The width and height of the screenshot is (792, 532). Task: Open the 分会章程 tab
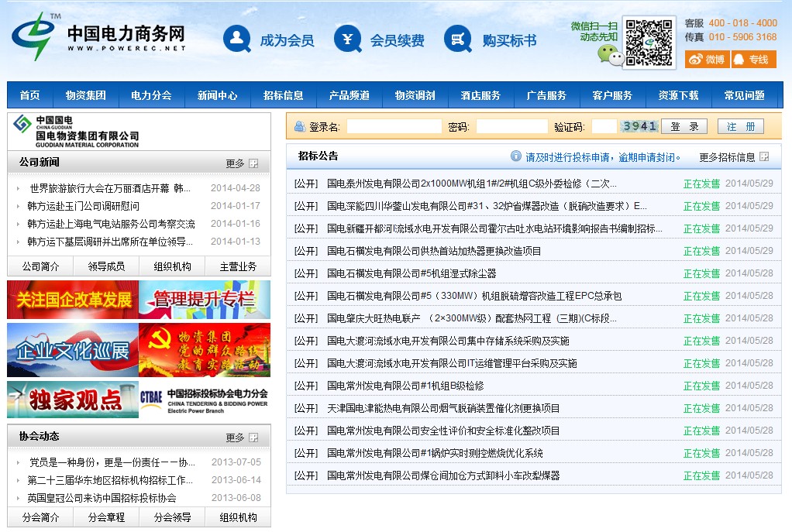click(x=106, y=517)
